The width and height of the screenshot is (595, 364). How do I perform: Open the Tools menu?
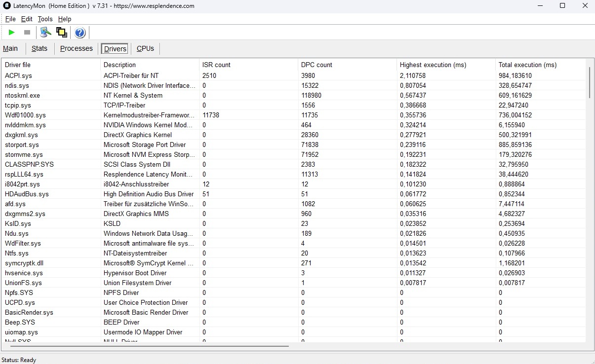(x=45, y=19)
